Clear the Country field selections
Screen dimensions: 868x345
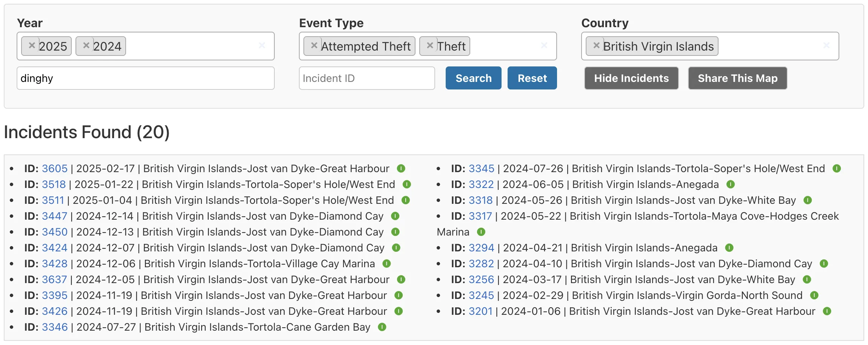826,45
